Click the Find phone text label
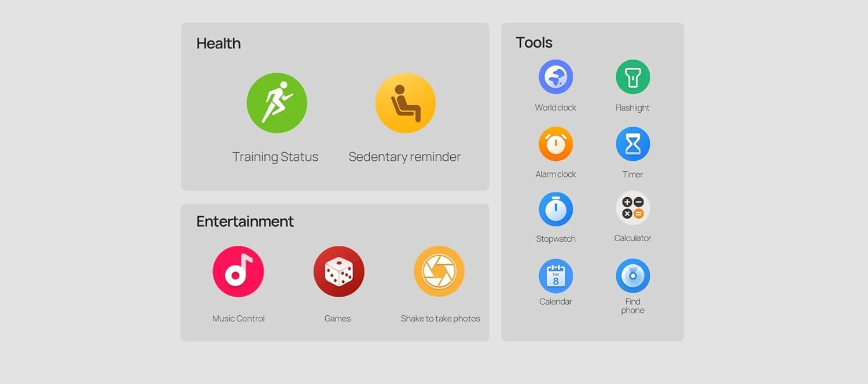The image size is (868, 384). 632,306
